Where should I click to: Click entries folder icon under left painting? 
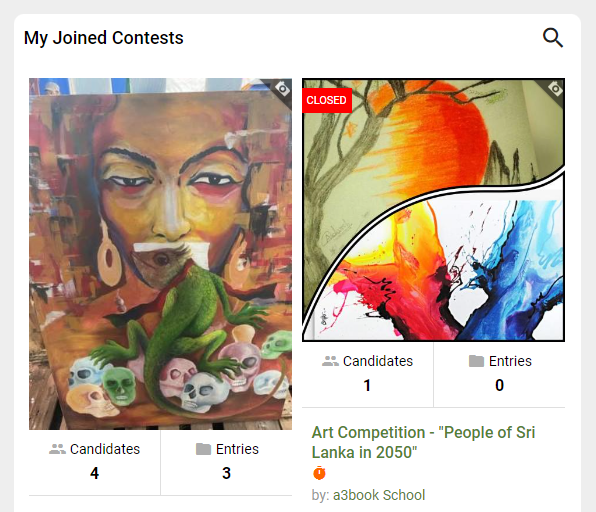click(203, 449)
